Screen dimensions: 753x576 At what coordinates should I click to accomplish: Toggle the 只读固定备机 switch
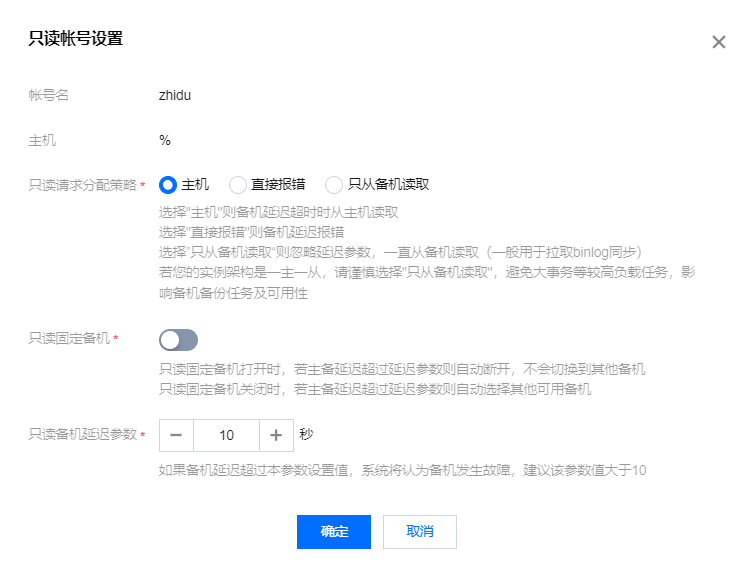[x=178, y=340]
